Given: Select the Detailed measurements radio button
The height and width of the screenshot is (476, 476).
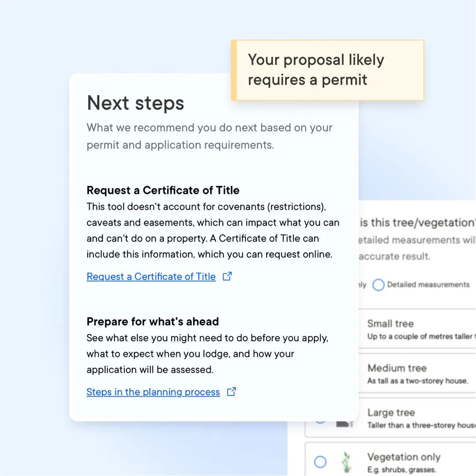Looking at the screenshot, I should [379, 285].
